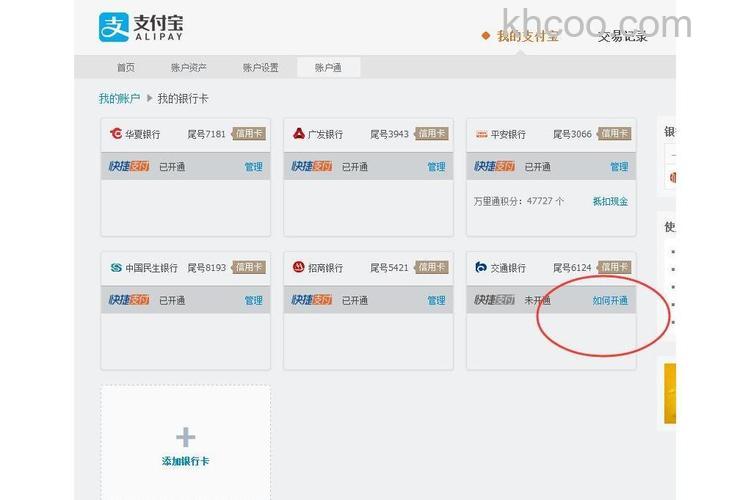Click 我的银行卡 breadcrumb text
The width and height of the screenshot is (751, 500).
point(183,99)
